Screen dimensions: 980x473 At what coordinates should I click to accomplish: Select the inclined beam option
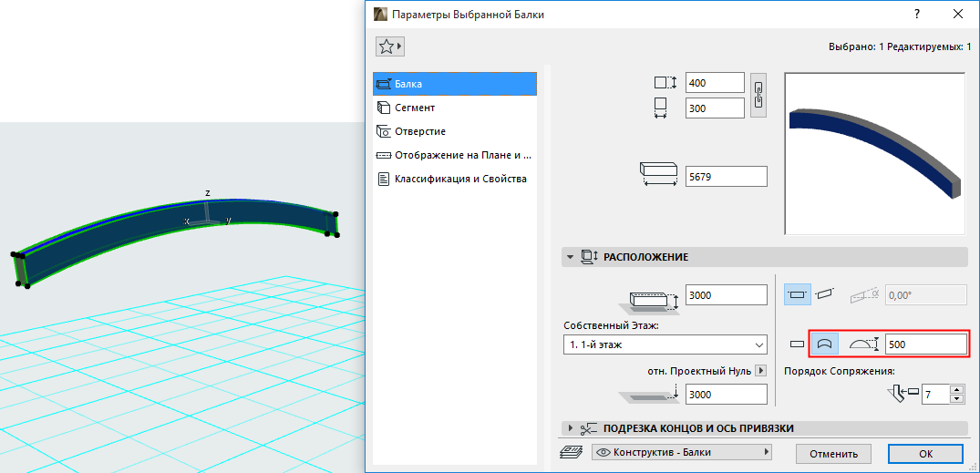[825, 293]
